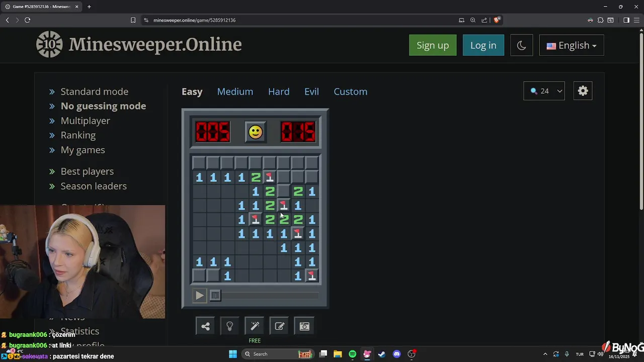Open the zoom level 24 dropdown
The height and width of the screenshot is (362, 644).
[544, 91]
